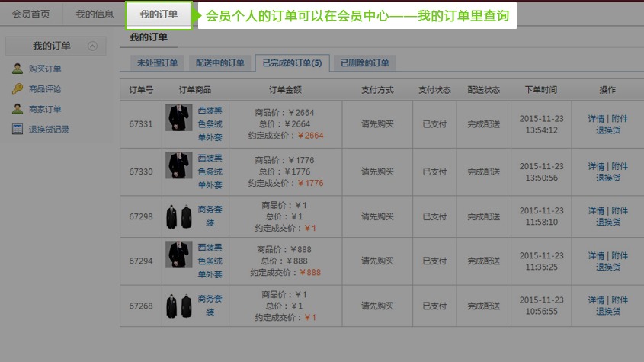
Task: View 详情 for order 67294
Action: pos(596,255)
